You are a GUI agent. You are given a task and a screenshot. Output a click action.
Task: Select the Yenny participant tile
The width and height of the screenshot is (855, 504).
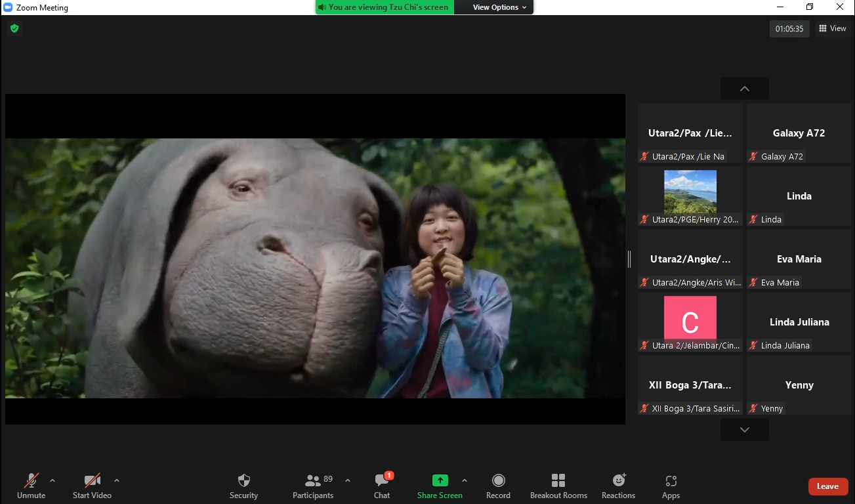pos(799,385)
